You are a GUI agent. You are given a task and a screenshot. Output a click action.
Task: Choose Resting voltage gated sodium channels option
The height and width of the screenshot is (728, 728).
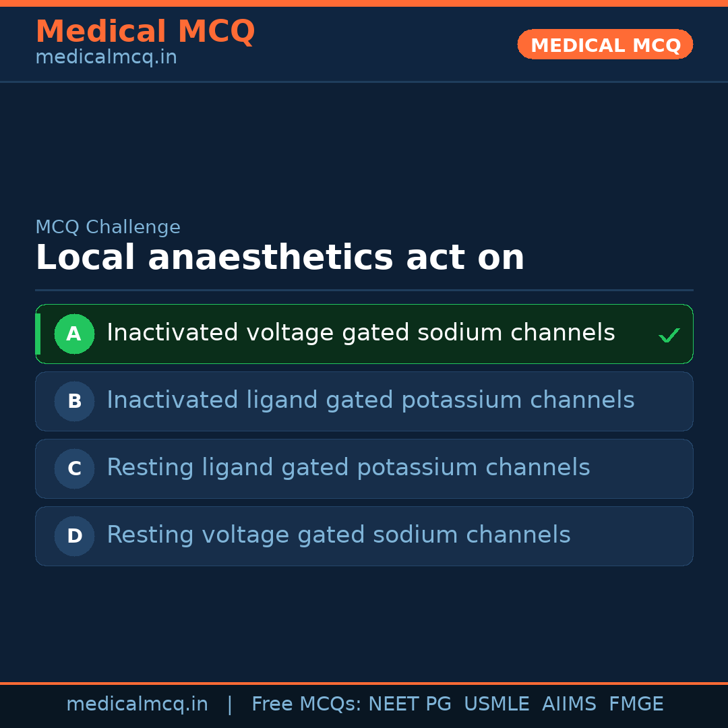pyautogui.click(x=338, y=535)
